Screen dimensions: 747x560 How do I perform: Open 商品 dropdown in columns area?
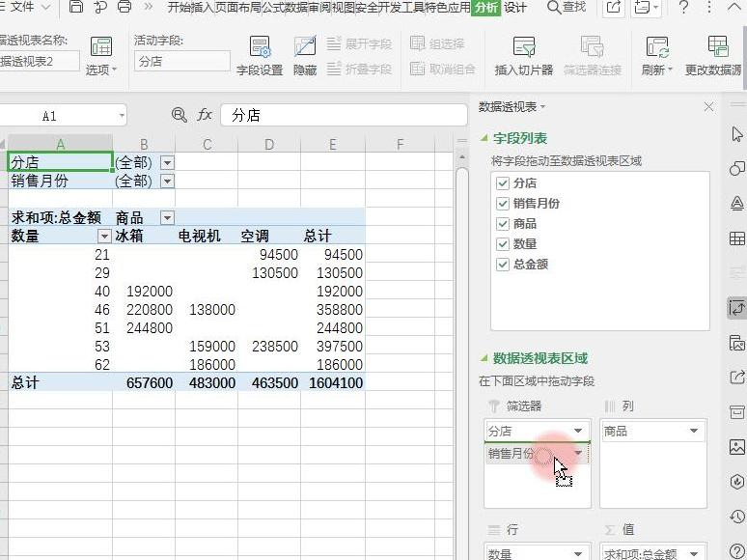(694, 431)
